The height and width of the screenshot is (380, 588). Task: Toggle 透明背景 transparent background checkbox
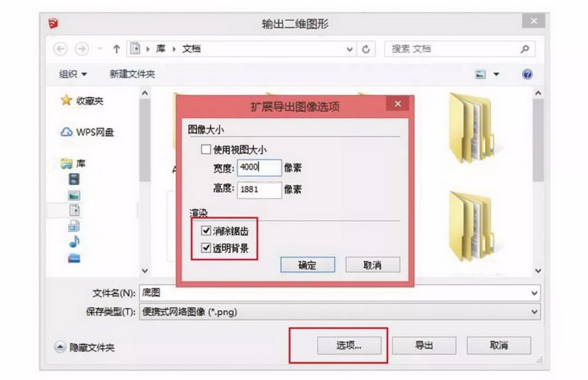(206, 248)
